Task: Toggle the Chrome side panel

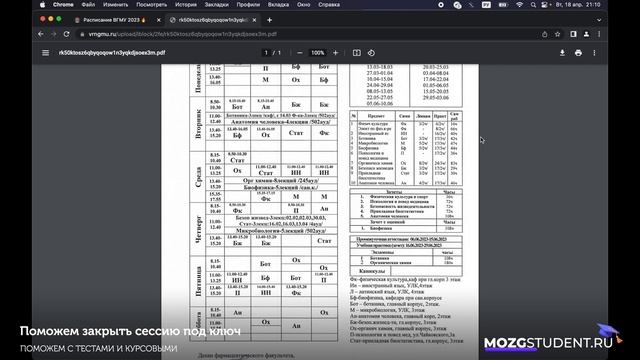Action: [x=573, y=34]
